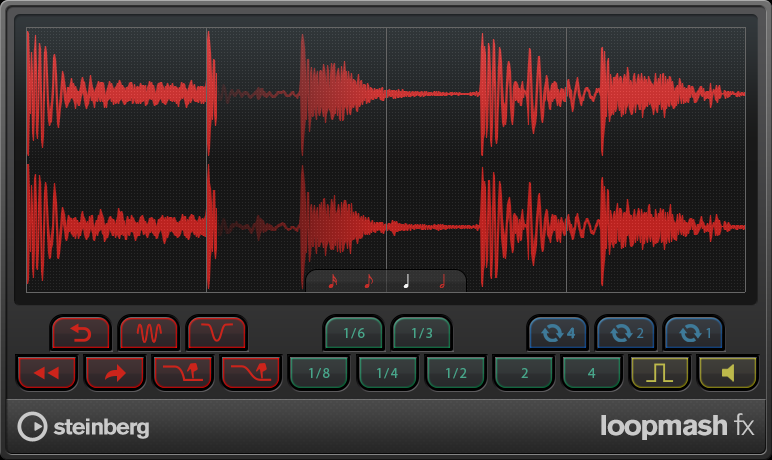
Task: Click the lower channel waveform display
Action: (x=386, y=227)
